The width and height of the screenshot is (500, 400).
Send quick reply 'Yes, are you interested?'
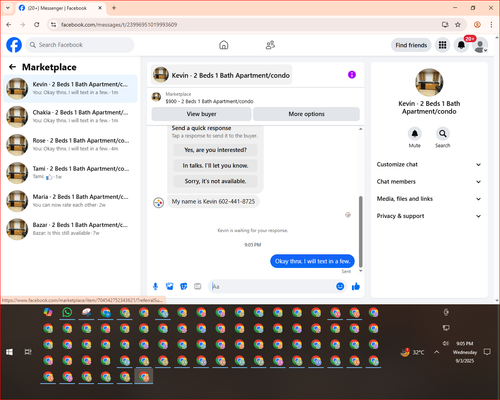pyautogui.click(x=215, y=150)
